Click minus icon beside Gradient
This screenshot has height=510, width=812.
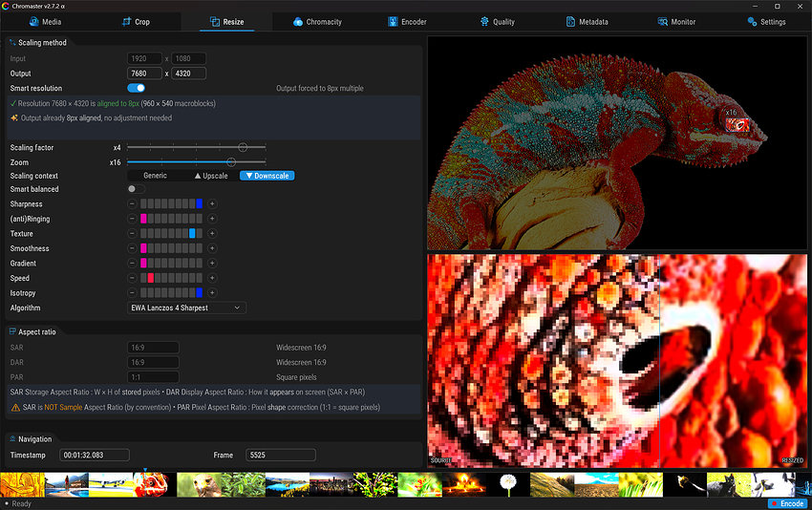[132, 264]
